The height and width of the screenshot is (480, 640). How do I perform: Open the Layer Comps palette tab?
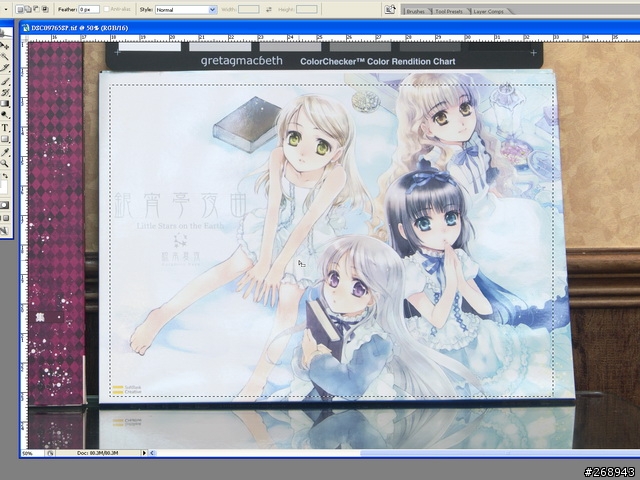(489, 11)
